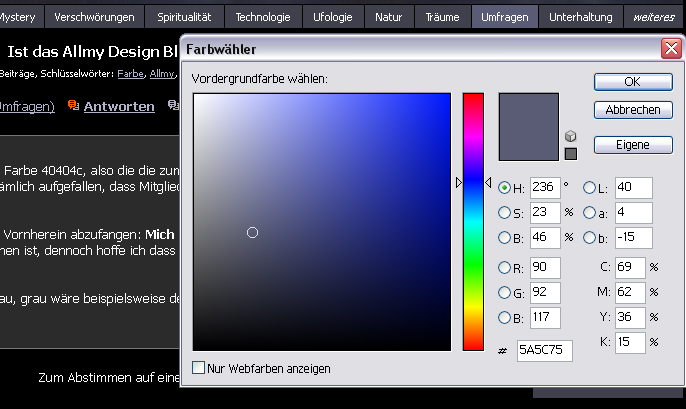686x409 pixels.
Task: Expand the weiteres navigation menu
Action: click(654, 17)
